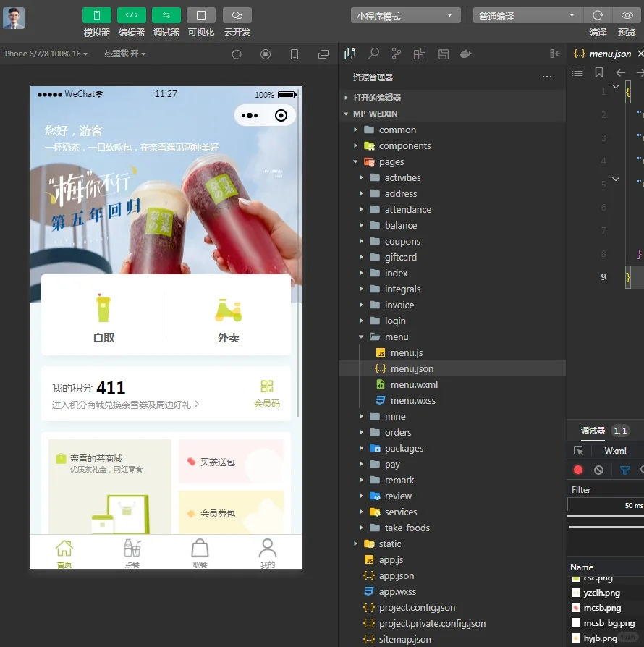Click the simulator stop icon

[x=266, y=54]
